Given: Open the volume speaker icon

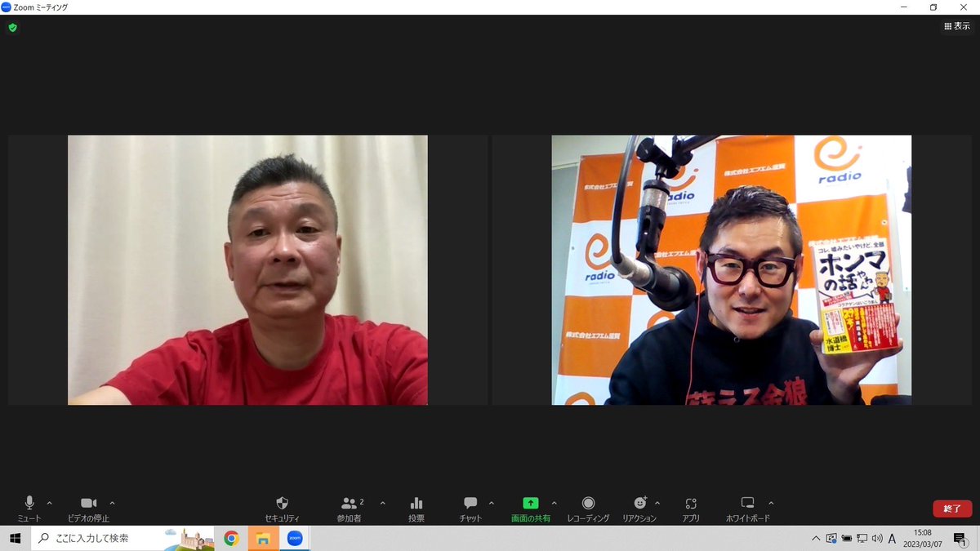Looking at the screenshot, I should pos(877,538).
